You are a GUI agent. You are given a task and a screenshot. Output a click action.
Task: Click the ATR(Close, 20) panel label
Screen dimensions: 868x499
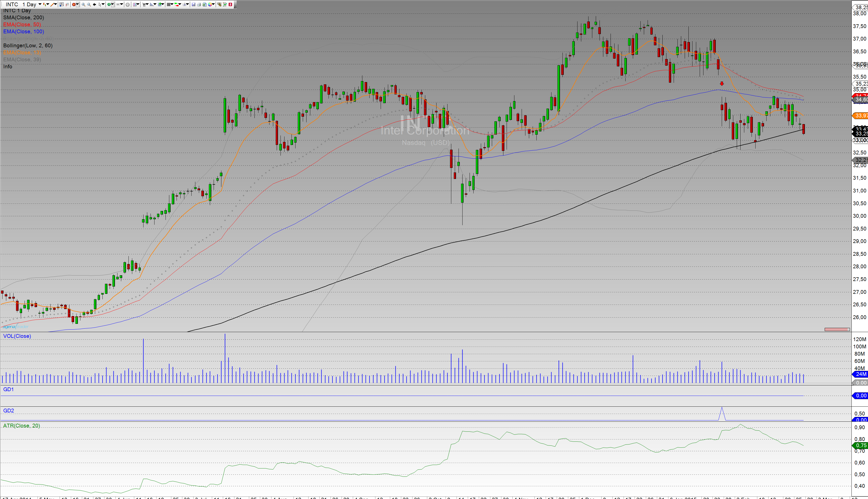pos(21,426)
